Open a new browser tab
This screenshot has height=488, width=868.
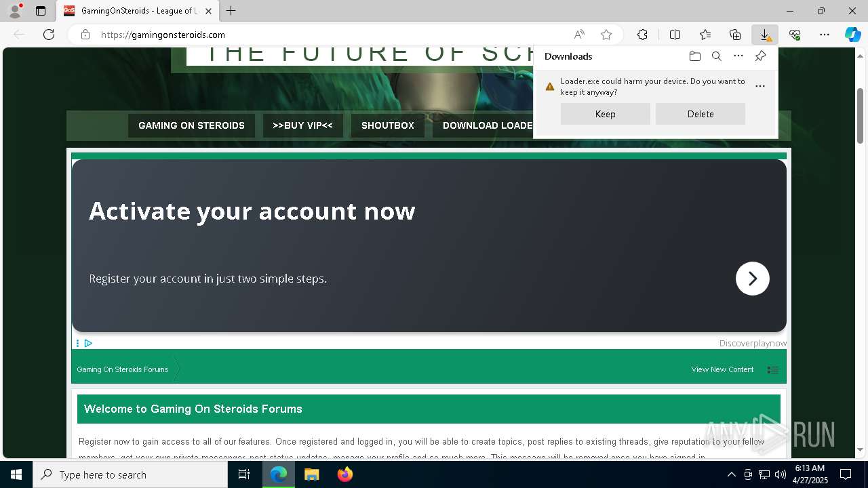[x=231, y=11]
